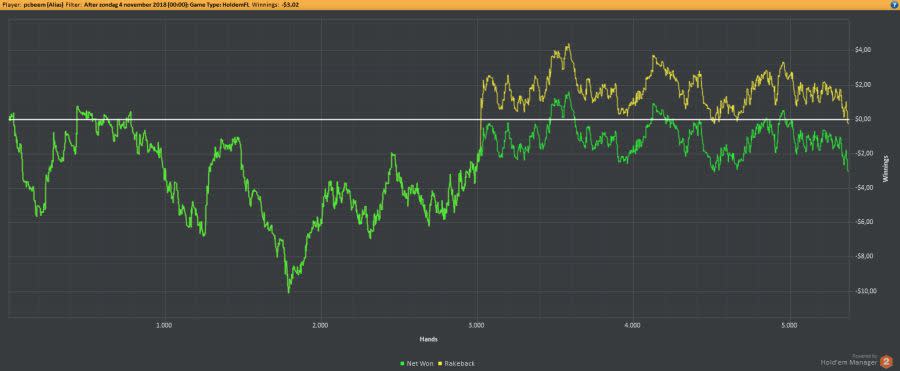Toggle the Rakeback legend series

[x=456, y=364]
